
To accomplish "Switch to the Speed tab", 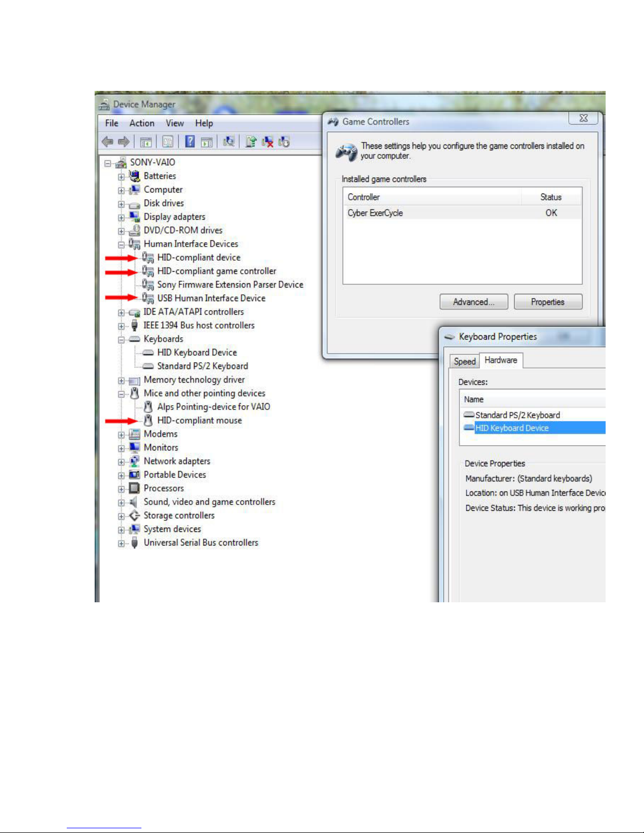I will 465,361.
